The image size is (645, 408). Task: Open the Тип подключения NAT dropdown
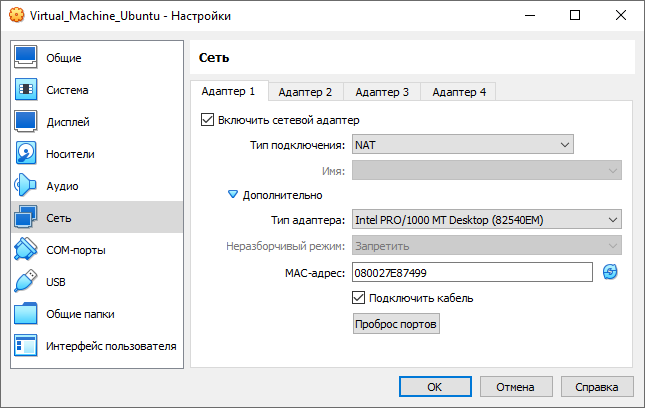461,145
